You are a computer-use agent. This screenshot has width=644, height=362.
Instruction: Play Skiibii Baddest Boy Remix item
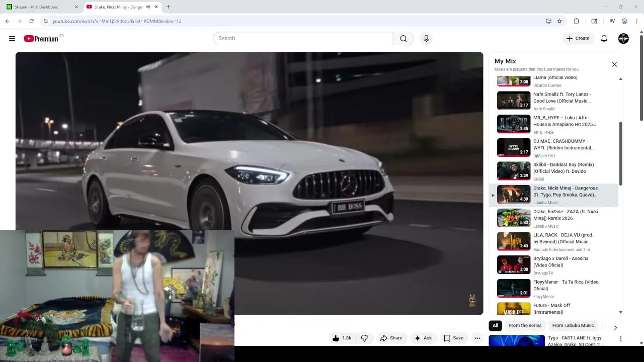coord(553,171)
